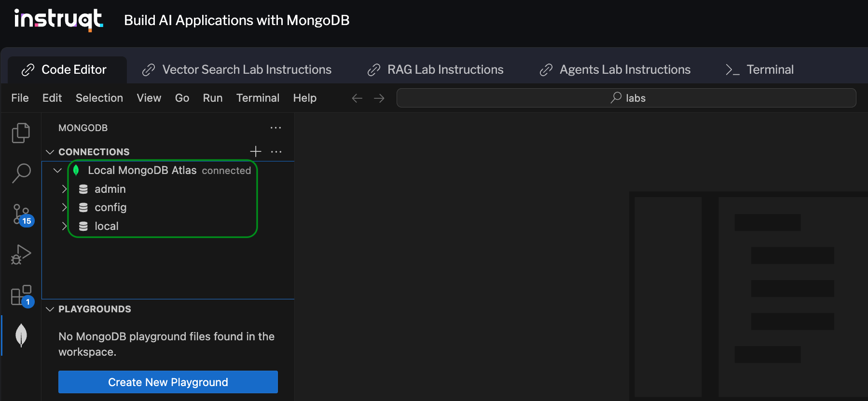Image resolution: width=868 pixels, height=401 pixels.
Task: Click the connected status text
Action: [x=226, y=171]
